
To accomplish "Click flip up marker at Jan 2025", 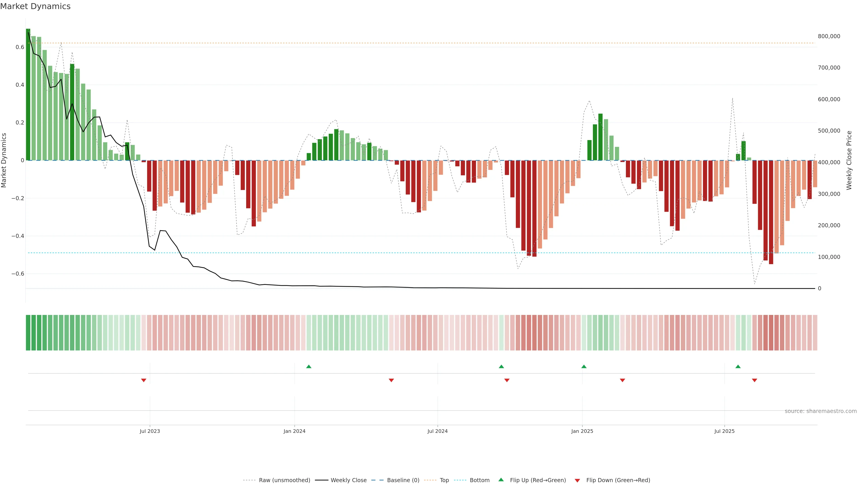I will pos(584,366).
